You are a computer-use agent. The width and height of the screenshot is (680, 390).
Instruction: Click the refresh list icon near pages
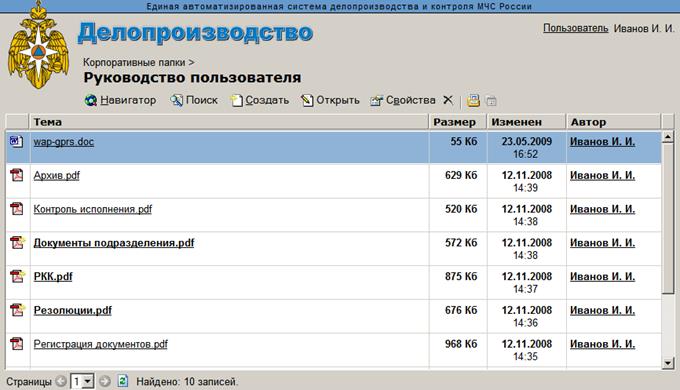click(123, 381)
